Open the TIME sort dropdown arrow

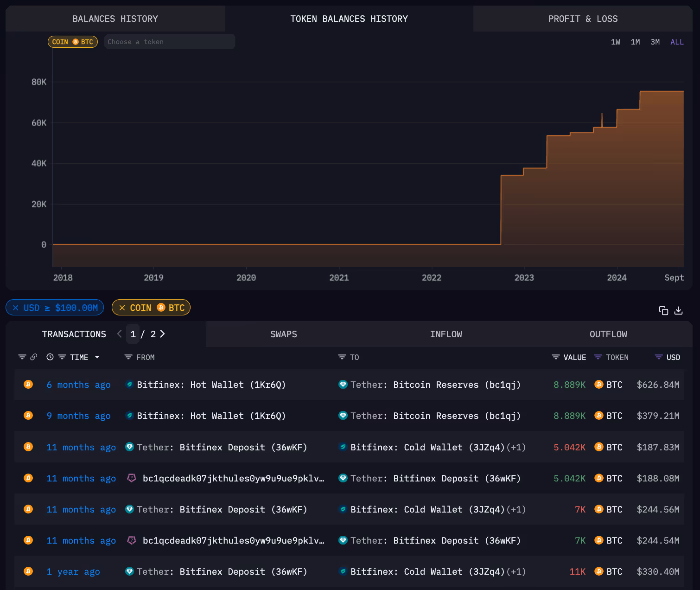97,357
